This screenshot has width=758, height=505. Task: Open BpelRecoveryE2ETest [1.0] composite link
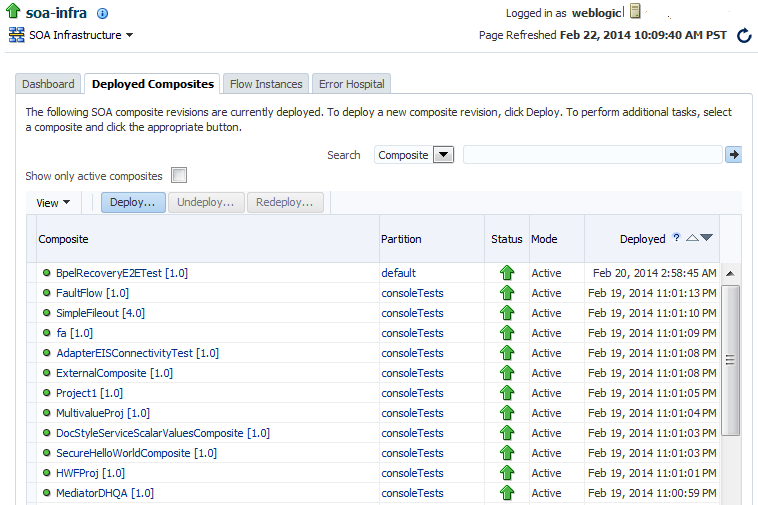tap(122, 273)
